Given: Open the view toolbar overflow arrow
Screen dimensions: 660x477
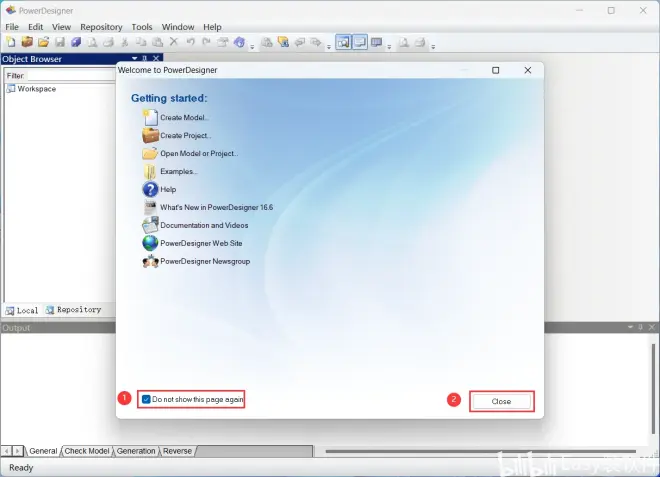Looking at the screenshot, I should click(x=389, y=47).
